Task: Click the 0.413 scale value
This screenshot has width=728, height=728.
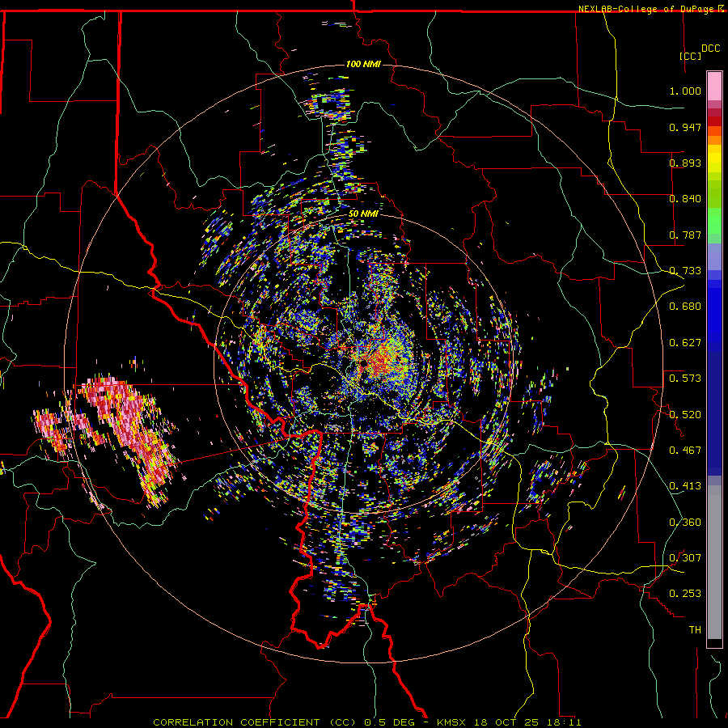Action: [x=685, y=486]
